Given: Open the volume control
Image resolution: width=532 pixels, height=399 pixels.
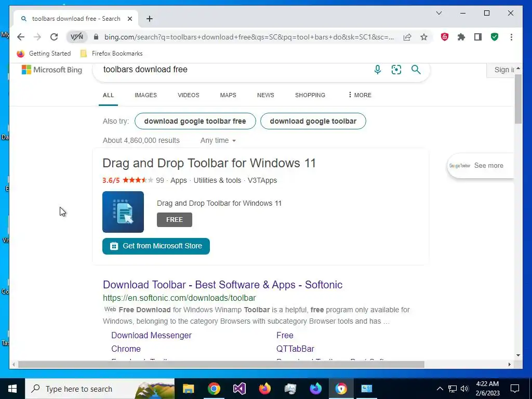Looking at the screenshot, I should click(x=465, y=389).
